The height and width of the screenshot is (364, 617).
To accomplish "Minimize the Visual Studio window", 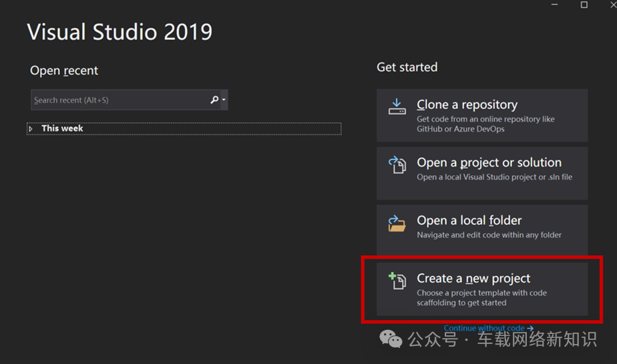I will (x=554, y=5).
